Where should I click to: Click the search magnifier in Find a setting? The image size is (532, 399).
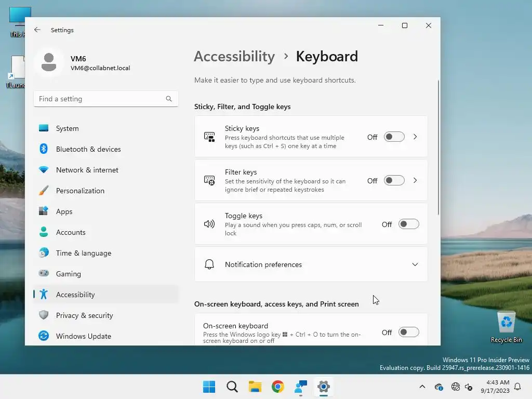point(169,99)
